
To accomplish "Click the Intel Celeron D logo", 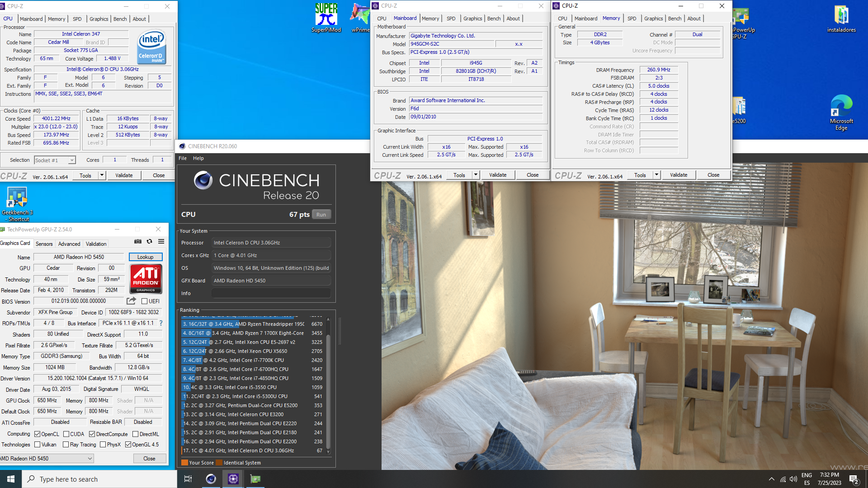I will tap(151, 47).
